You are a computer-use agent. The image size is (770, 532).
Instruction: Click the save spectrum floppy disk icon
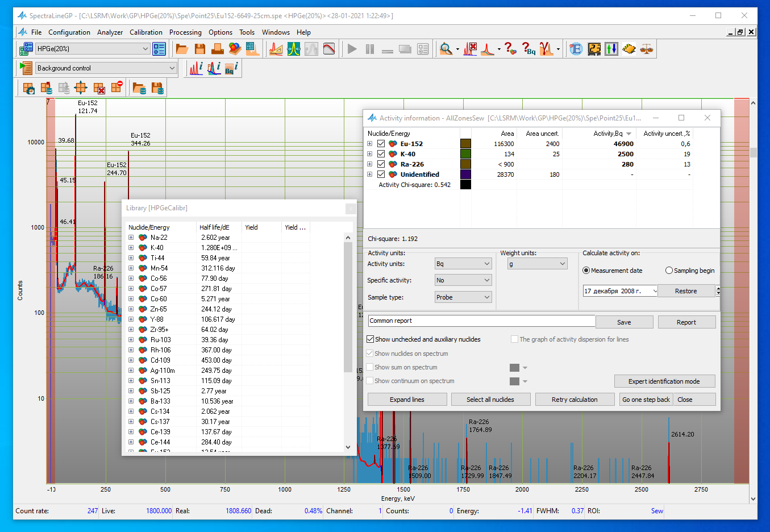[x=199, y=49]
